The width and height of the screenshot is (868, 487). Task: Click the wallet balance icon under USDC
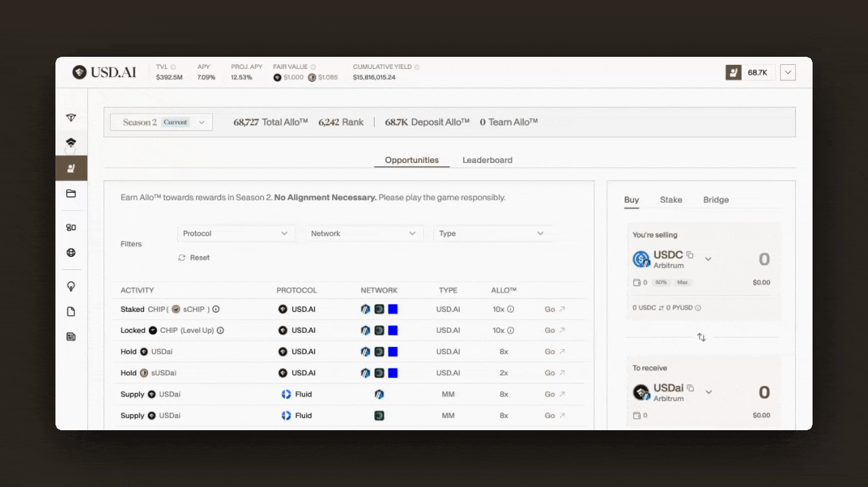636,282
